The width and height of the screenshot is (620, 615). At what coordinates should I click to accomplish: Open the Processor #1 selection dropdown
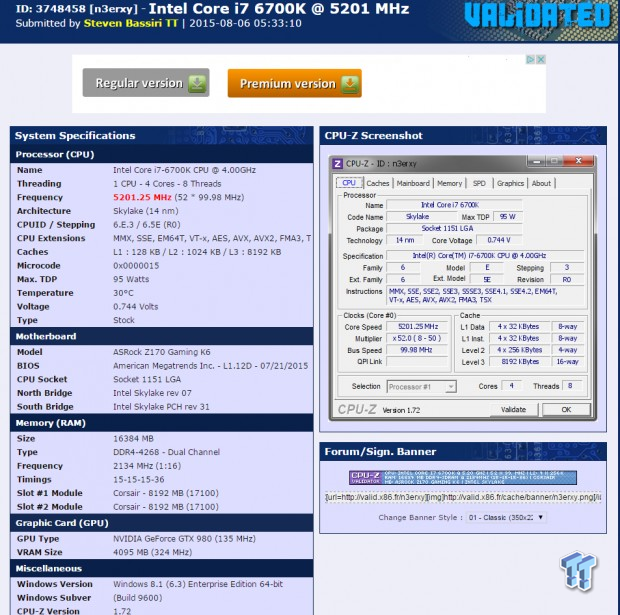[422, 386]
